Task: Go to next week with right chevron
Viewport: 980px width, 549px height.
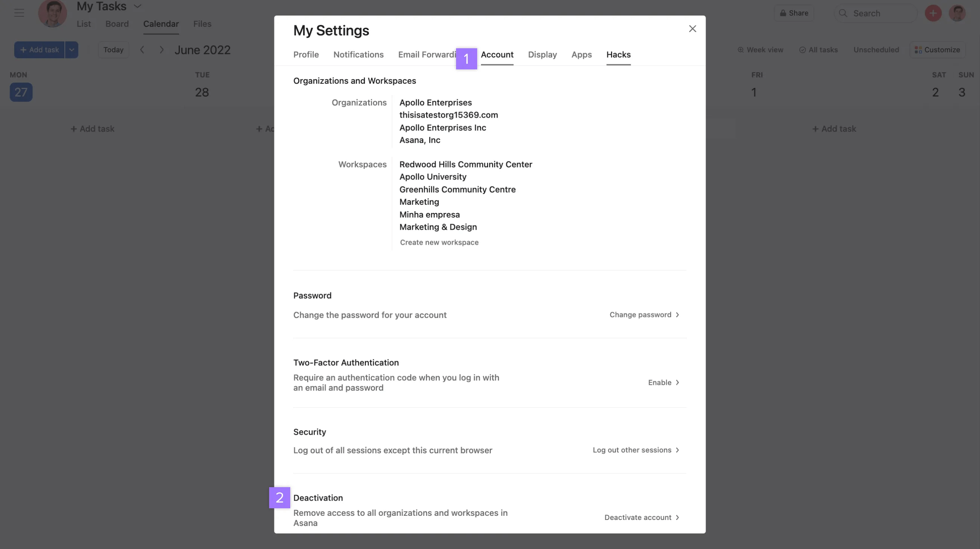Action: click(162, 50)
